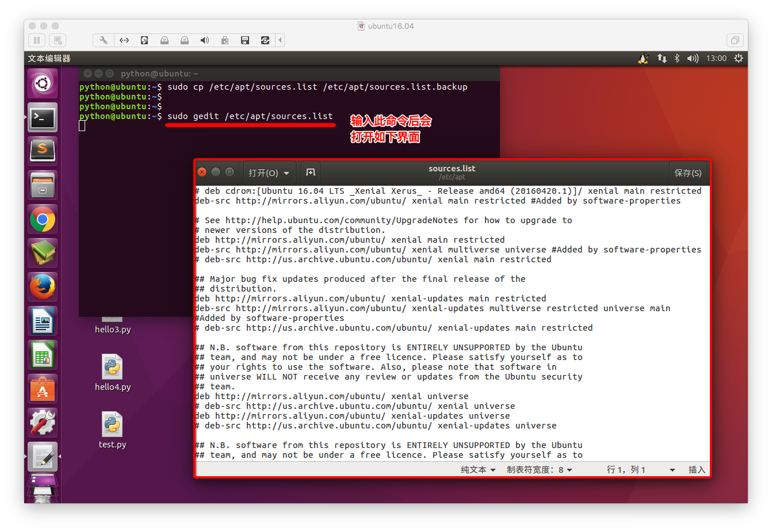772x532 pixels.
Task: Click the first CD/DVD drive icon
Action: click(165, 40)
